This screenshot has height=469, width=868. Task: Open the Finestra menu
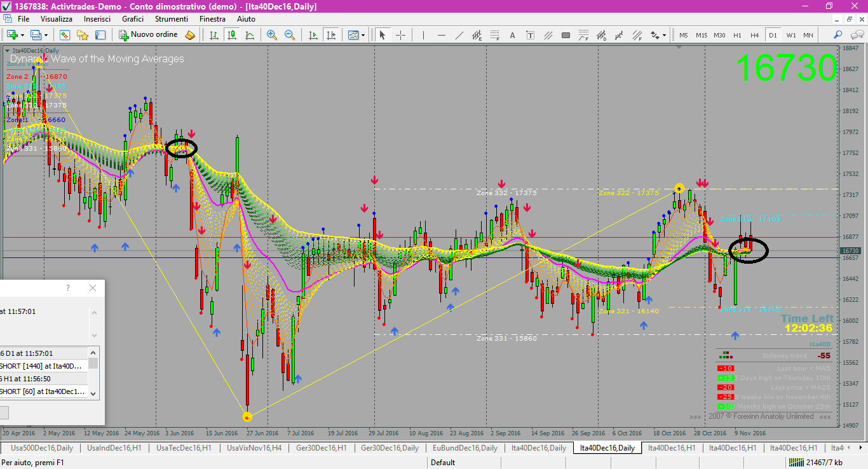(x=212, y=19)
